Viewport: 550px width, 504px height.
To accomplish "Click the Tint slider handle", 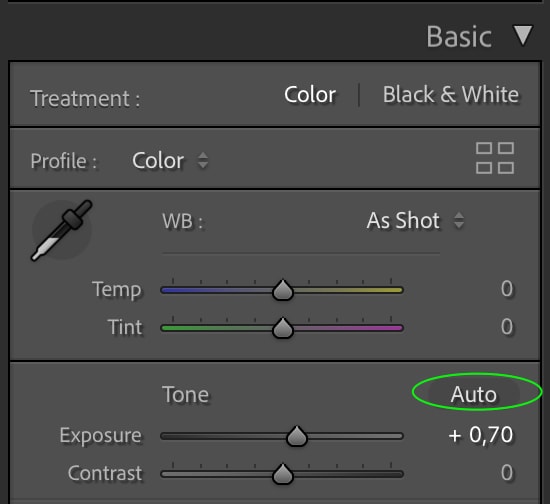I will (x=283, y=328).
